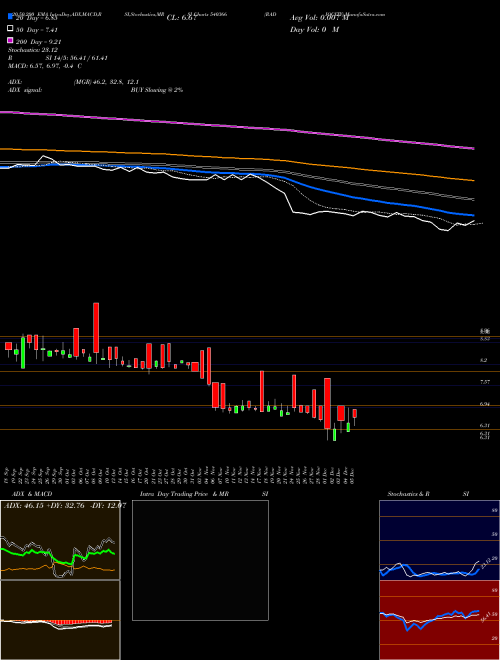This screenshot has height=660, width=500.
Task: Click the magenta 200-day moving average line
Action: pyautogui.click(x=236, y=125)
